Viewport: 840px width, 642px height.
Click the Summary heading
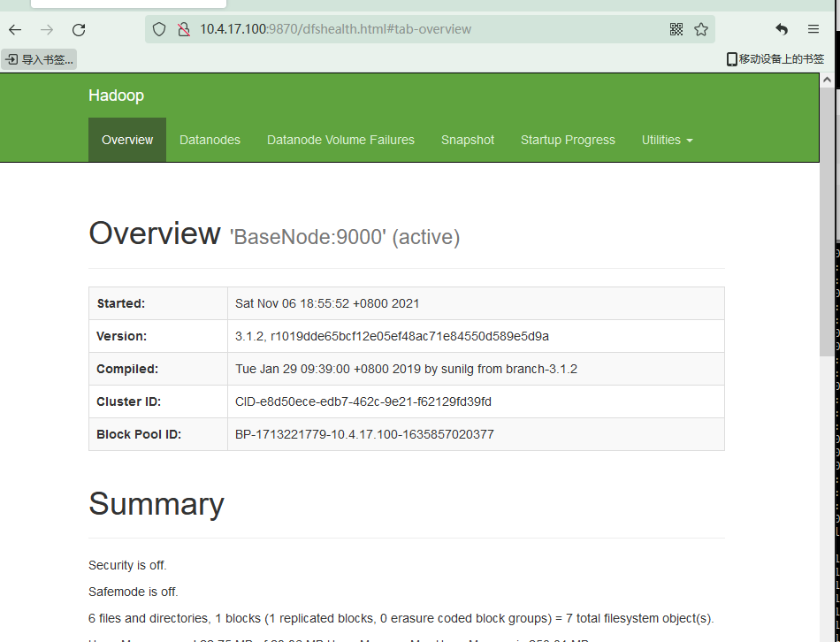click(157, 504)
